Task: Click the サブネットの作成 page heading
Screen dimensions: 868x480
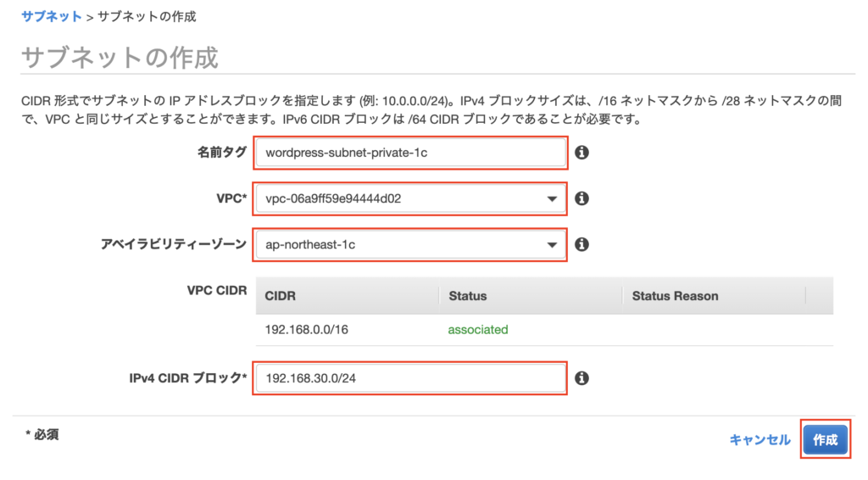Action: click(x=120, y=58)
